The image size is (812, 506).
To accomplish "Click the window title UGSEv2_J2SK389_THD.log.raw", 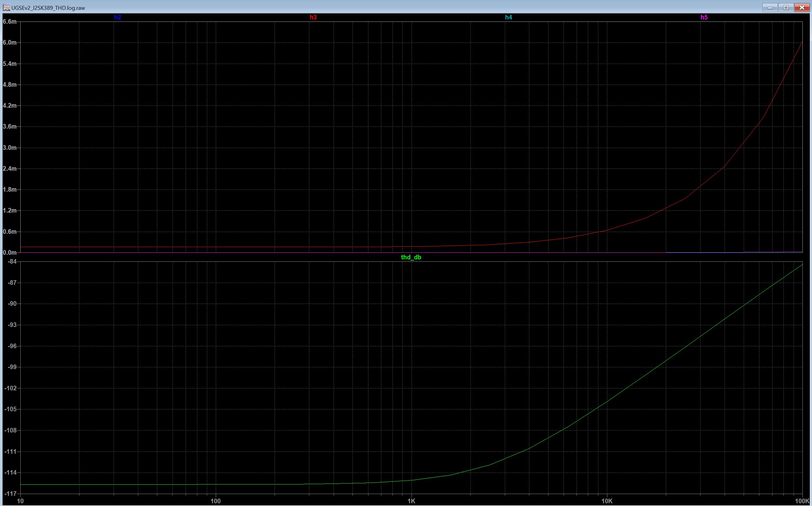I will [x=48, y=8].
